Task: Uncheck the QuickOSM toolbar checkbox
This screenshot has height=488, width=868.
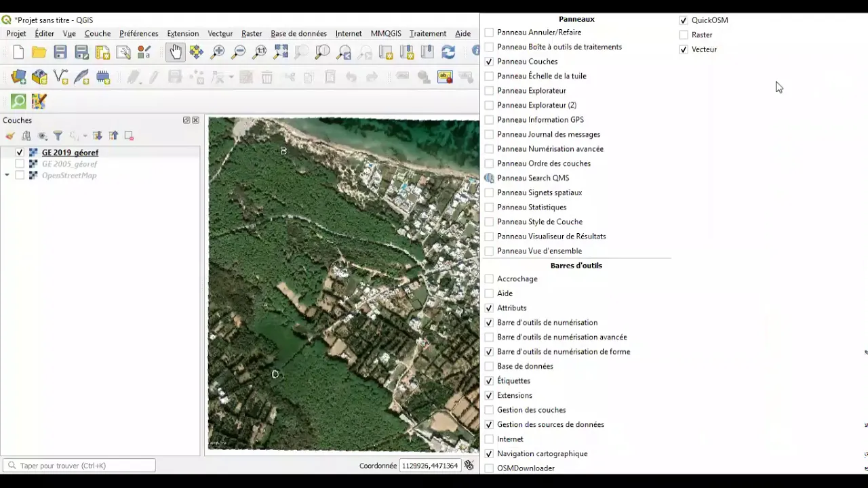Action: [x=684, y=20]
